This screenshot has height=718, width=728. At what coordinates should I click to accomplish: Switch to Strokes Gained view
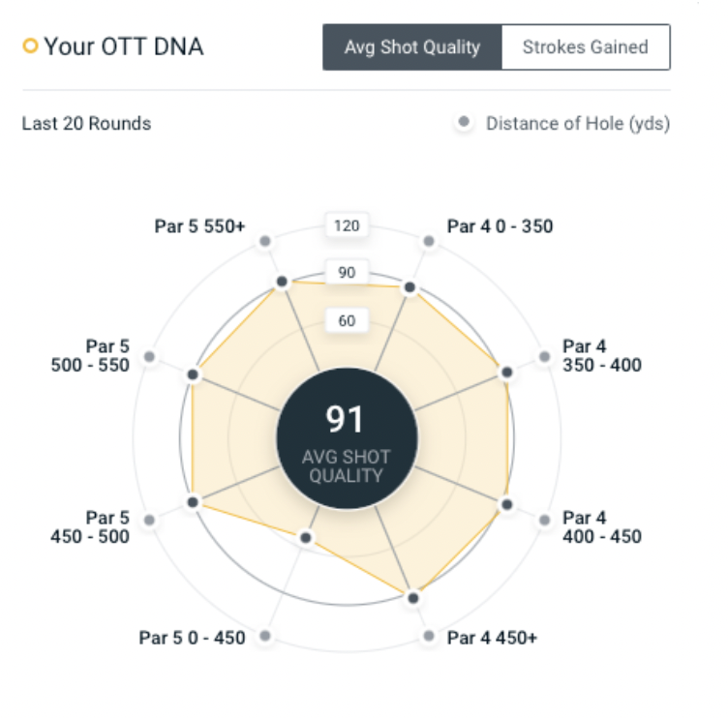click(x=586, y=47)
